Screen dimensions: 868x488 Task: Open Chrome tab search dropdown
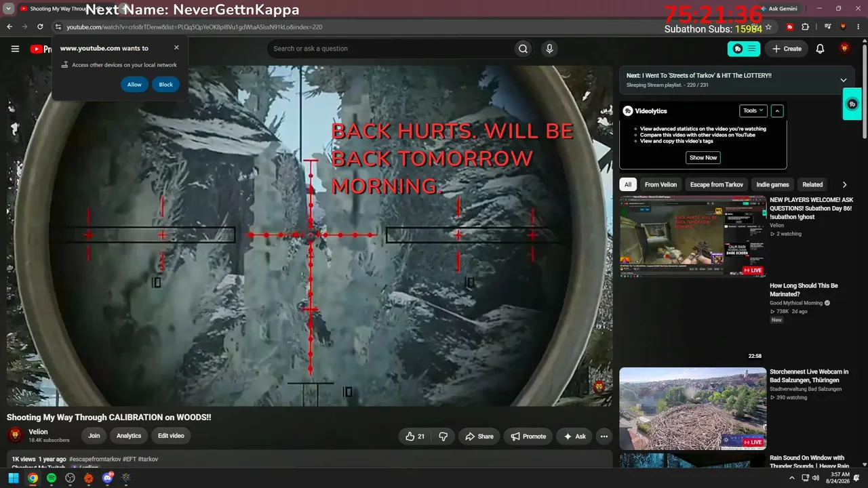[x=9, y=8]
